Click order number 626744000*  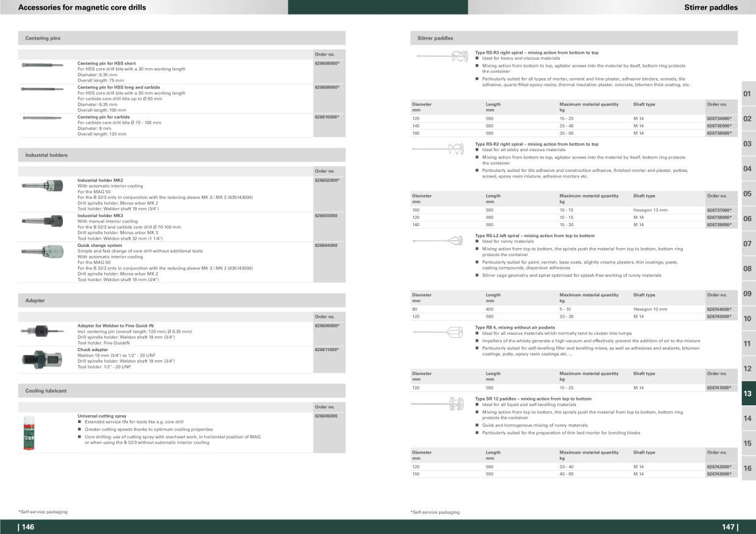pyautogui.click(x=719, y=309)
